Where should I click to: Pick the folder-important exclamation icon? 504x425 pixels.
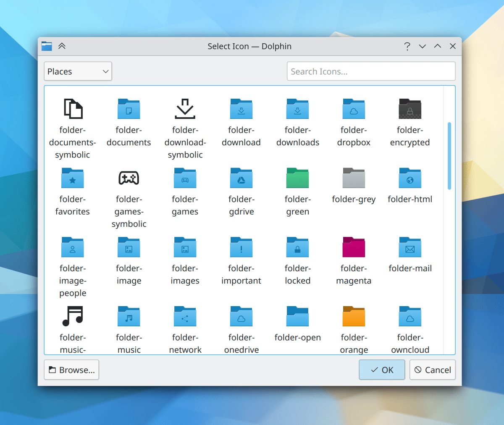(x=241, y=247)
